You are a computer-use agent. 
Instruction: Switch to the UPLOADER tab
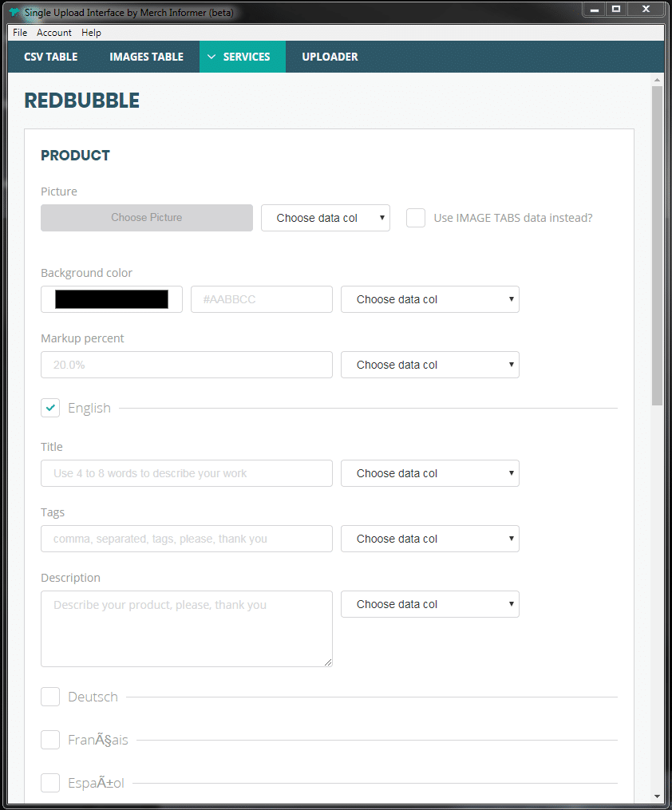[x=330, y=57]
